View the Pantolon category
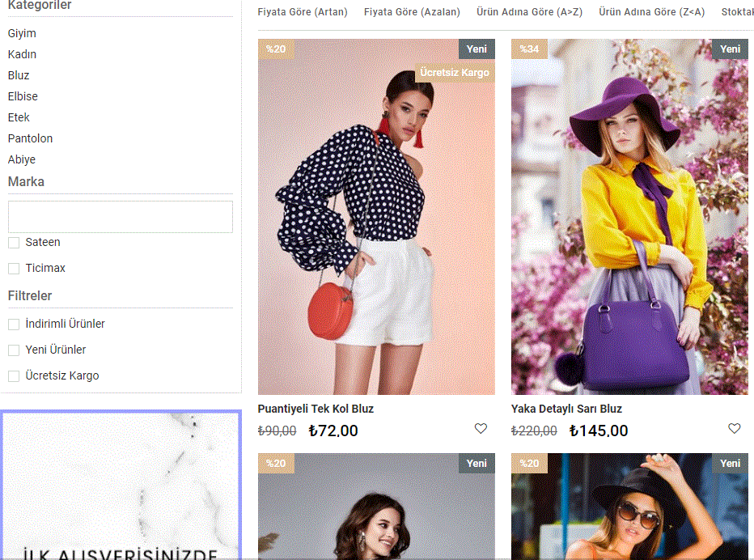Image resolution: width=754 pixels, height=560 pixels. tap(30, 138)
